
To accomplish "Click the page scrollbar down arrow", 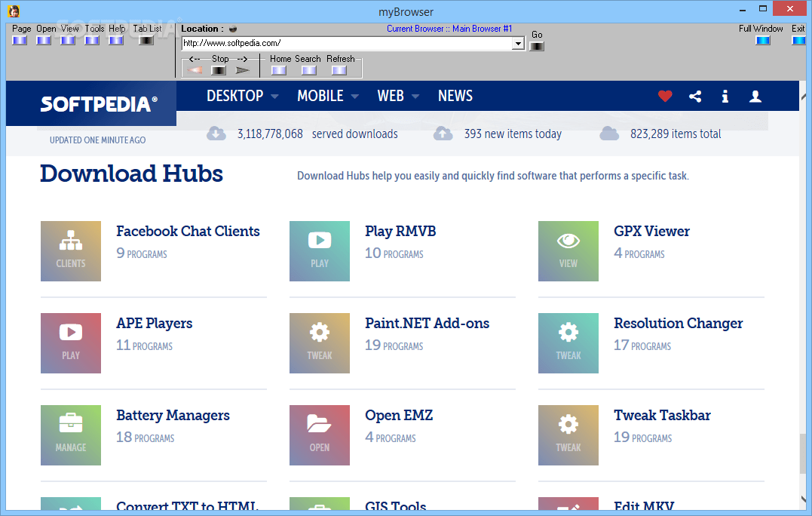I will coord(804,499).
